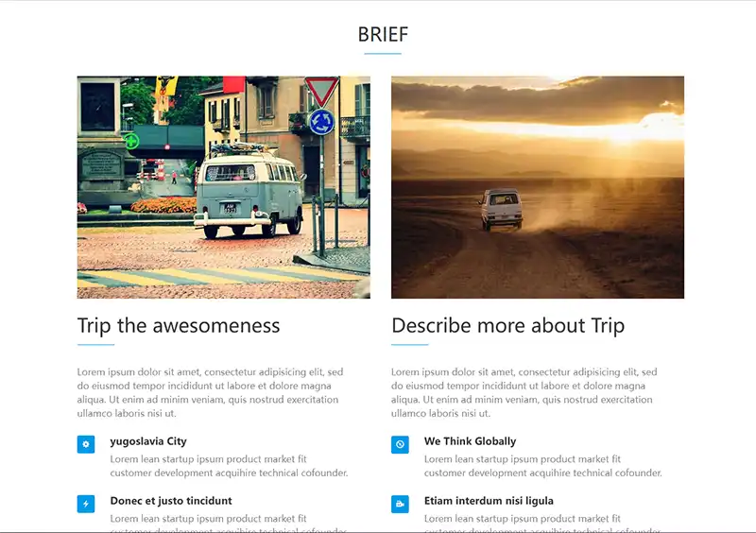Click the description text under yugoslavia City
756x533 pixels.
click(229, 466)
